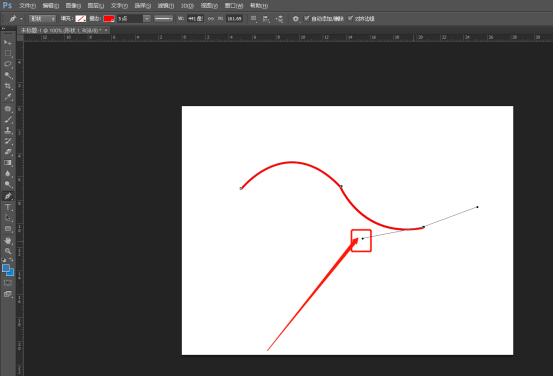Open the 3D menu

tap(187, 6)
